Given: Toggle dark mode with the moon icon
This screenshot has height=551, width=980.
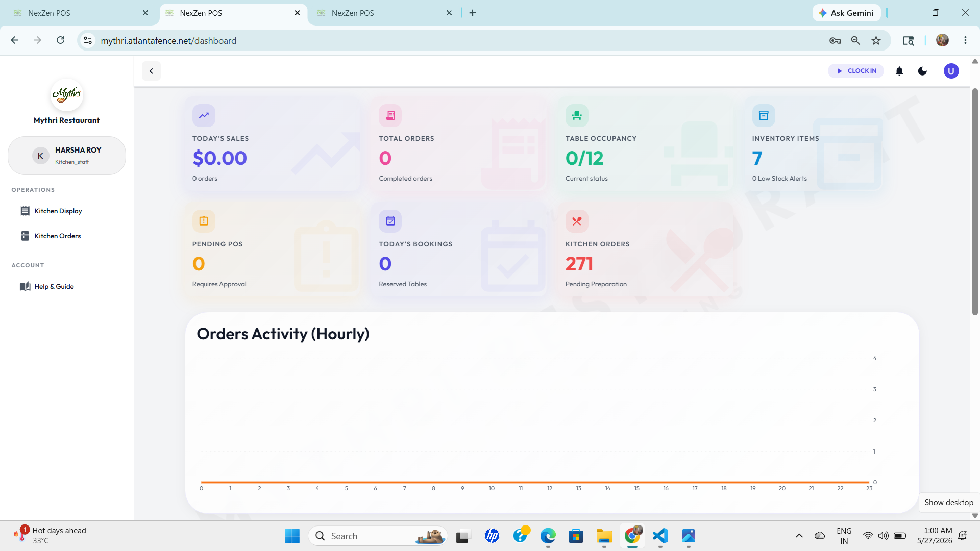Looking at the screenshot, I should [922, 71].
